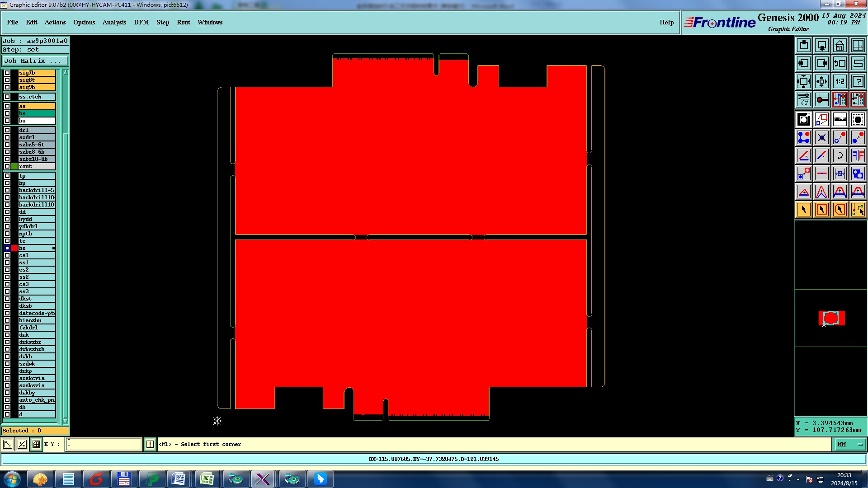
Task: Toggle the checkbox for layer npth
Action: point(7,234)
